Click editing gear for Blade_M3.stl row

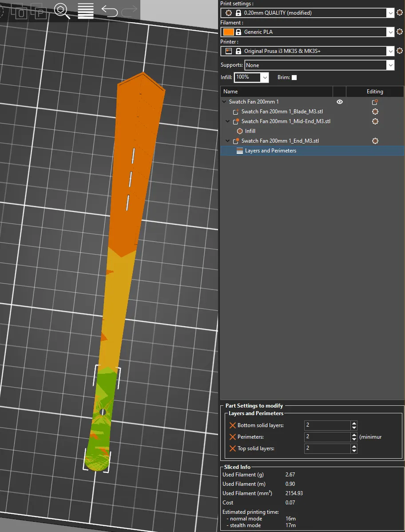point(375,112)
